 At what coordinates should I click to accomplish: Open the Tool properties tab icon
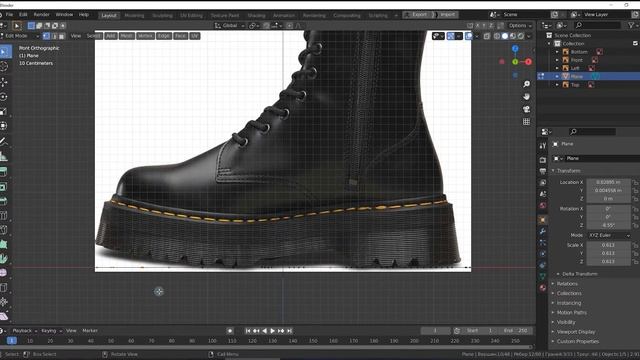click(542, 146)
